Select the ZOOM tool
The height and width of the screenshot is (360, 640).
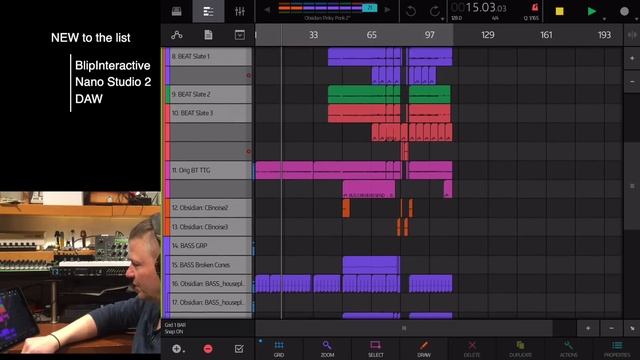pyautogui.click(x=327, y=349)
